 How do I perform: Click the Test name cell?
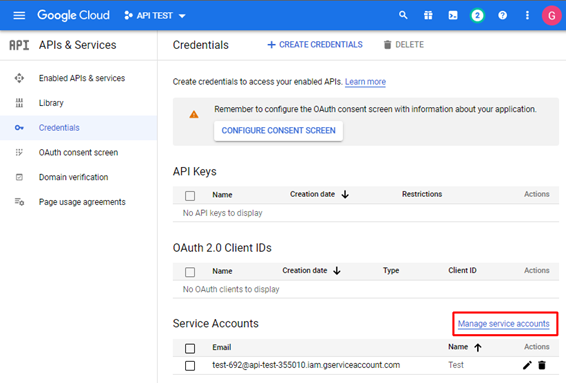pos(456,365)
